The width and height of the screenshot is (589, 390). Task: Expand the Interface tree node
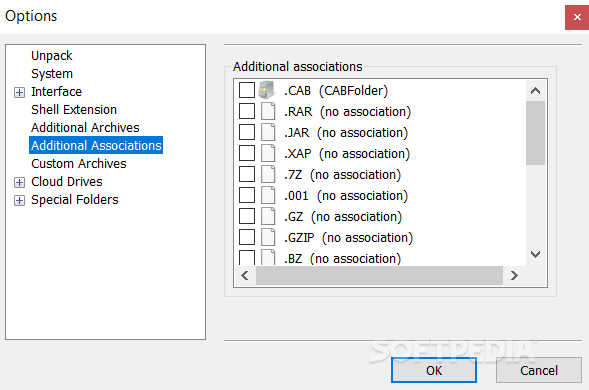point(19,92)
